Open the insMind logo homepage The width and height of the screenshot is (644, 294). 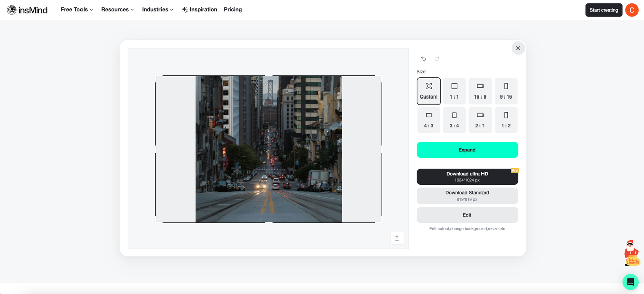pos(27,10)
